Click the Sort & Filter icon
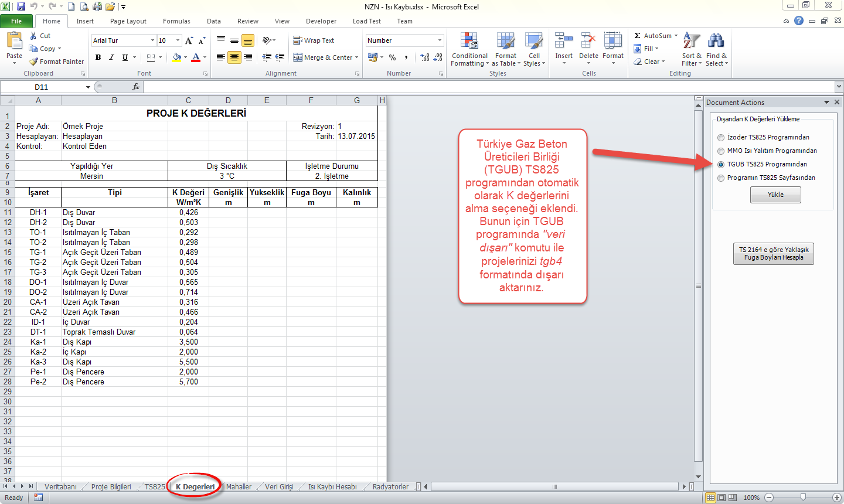The width and height of the screenshot is (844, 504). [691, 50]
